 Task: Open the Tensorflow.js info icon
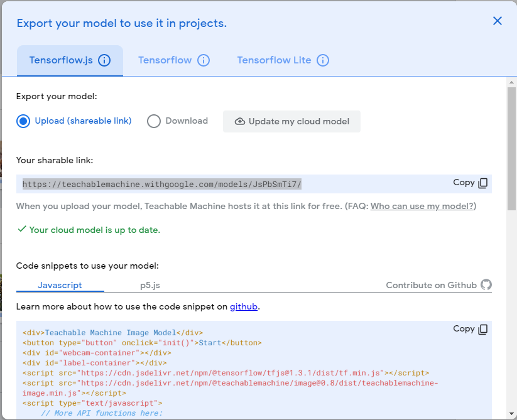104,60
